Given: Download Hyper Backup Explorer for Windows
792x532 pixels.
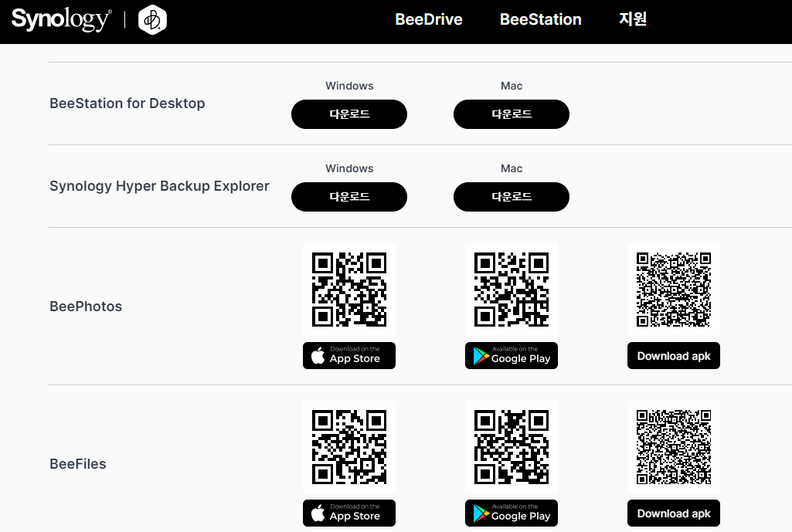Looking at the screenshot, I should 349,197.
